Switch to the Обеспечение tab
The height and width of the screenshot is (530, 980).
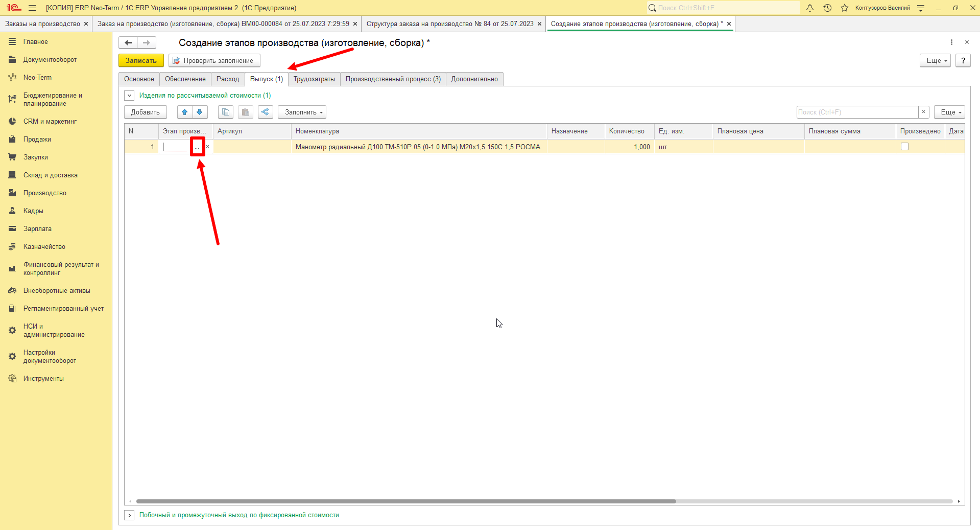coord(185,79)
